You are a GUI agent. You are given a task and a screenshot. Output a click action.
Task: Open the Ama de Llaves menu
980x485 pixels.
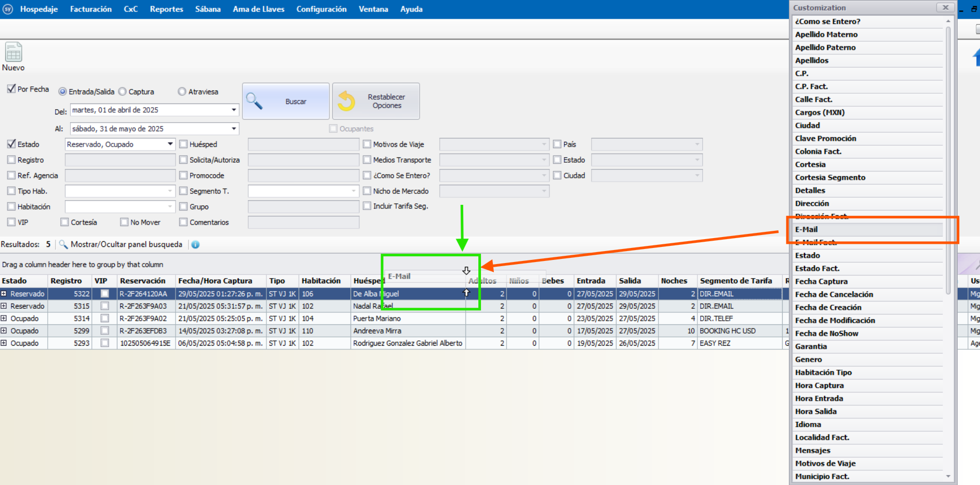258,9
